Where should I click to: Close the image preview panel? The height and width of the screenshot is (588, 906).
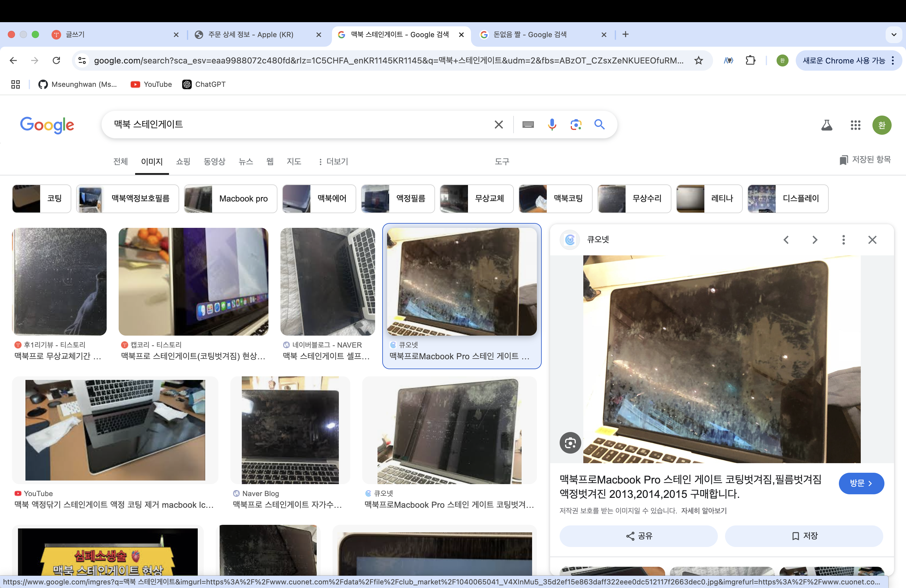pyautogui.click(x=872, y=240)
